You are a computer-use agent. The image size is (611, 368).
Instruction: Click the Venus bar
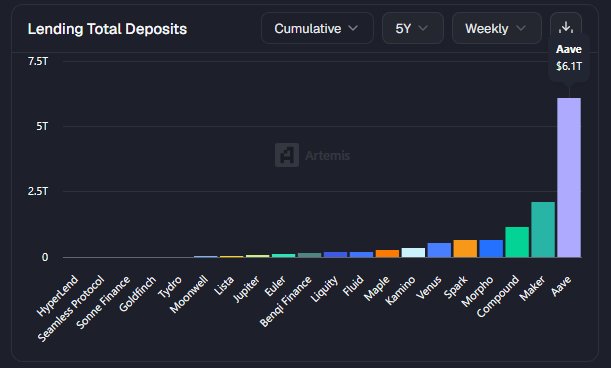pyautogui.click(x=439, y=250)
